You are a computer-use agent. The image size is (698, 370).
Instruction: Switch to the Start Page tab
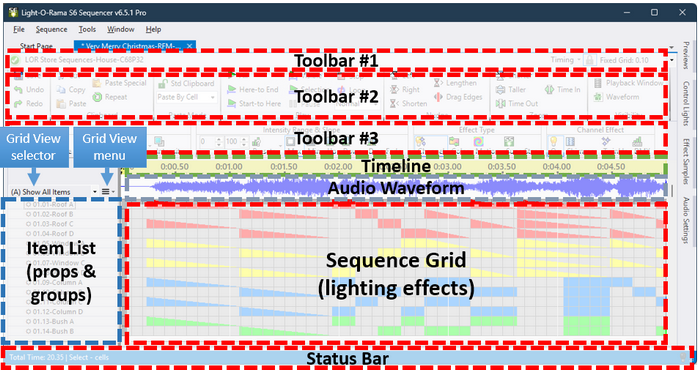[x=37, y=46]
